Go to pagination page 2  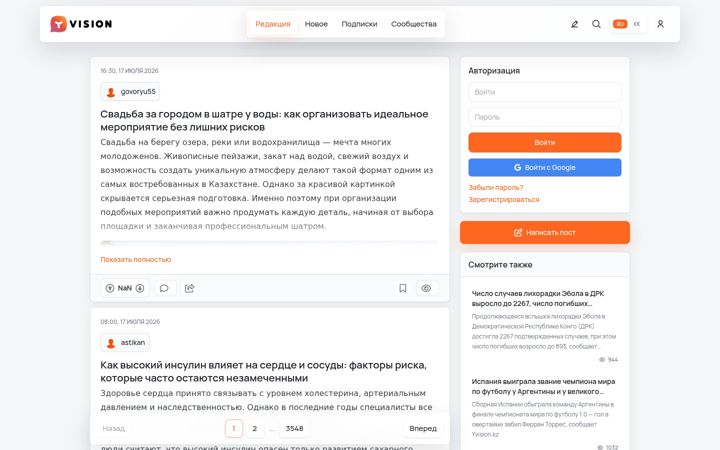coord(254,428)
